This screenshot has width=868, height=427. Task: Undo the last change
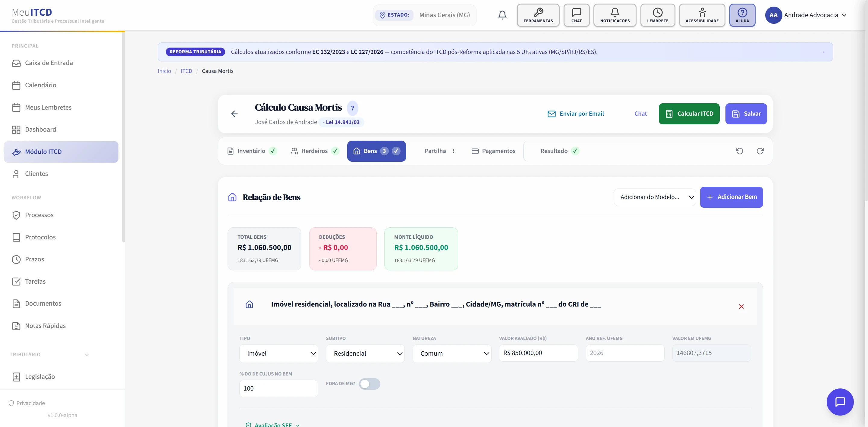[x=739, y=151]
